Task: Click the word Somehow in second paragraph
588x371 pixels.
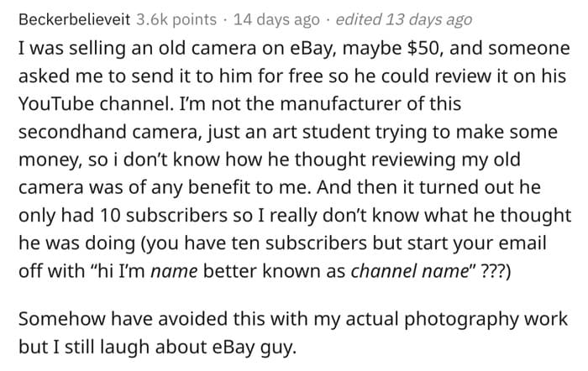Action: [62, 319]
